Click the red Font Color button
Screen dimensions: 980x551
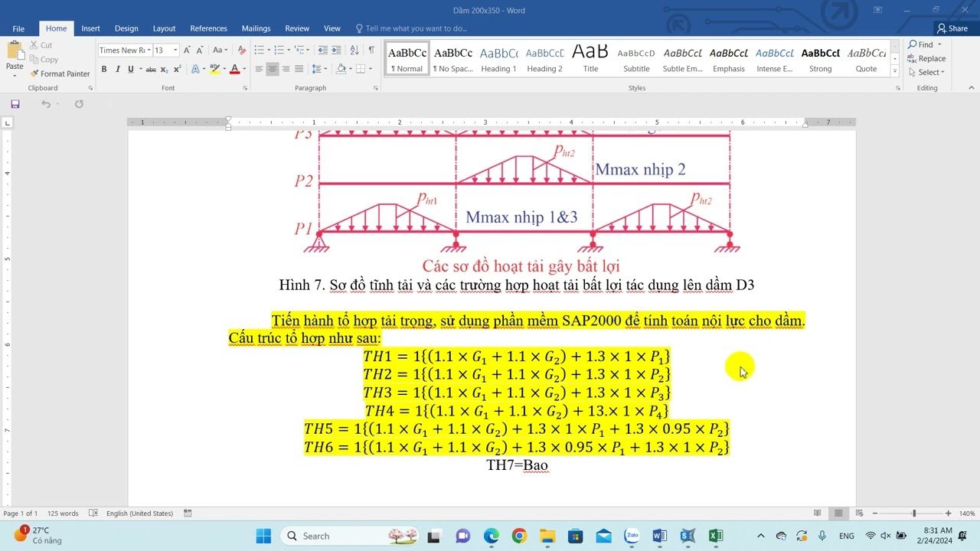coord(235,70)
